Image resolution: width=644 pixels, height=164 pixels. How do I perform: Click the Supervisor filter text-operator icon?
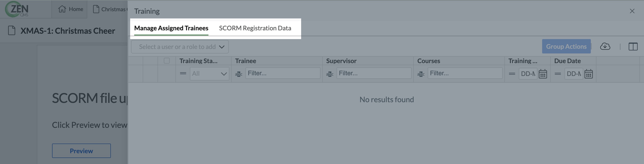click(329, 74)
